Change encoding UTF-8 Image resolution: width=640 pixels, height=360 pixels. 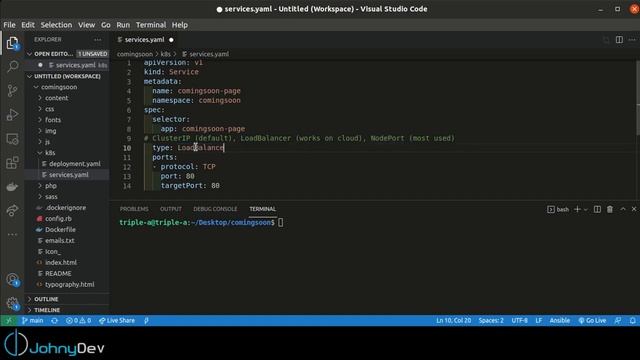point(520,320)
